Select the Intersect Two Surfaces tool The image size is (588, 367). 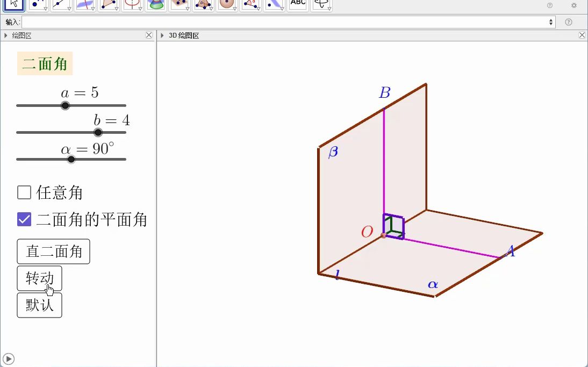[x=156, y=4]
